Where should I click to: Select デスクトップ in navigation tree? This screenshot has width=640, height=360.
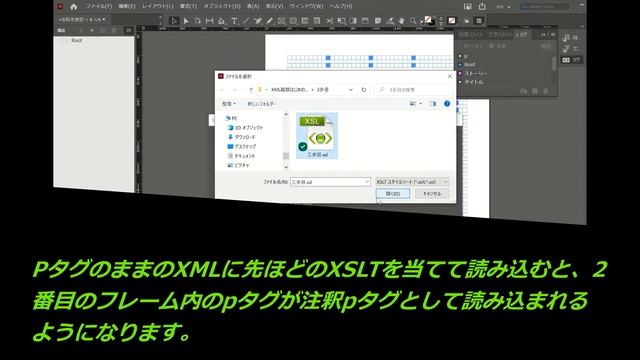point(242,147)
